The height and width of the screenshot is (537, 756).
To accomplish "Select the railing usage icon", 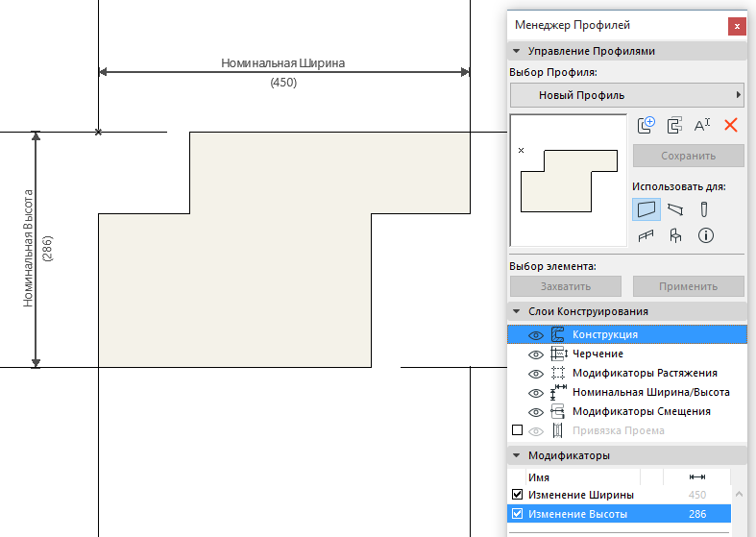I will [646, 235].
